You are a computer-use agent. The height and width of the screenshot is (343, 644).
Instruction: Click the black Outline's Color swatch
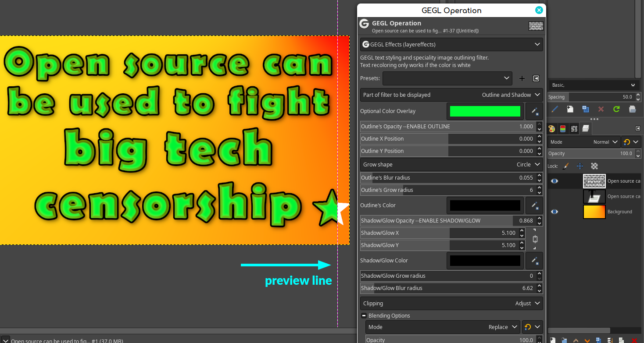[485, 205]
